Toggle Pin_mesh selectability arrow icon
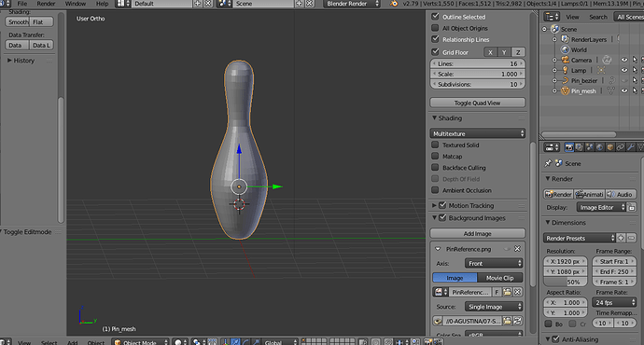Viewport: 644px width, 345px height. tap(635, 90)
